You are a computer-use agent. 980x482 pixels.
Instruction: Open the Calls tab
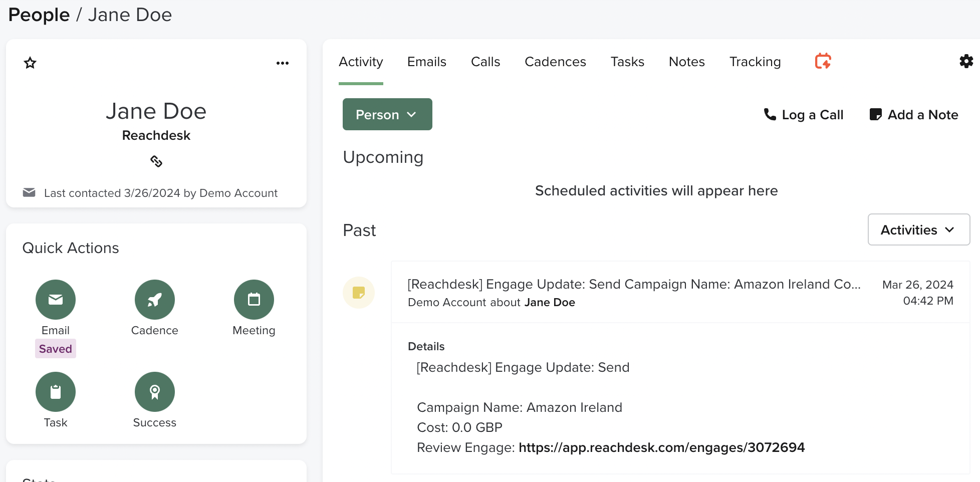[485, 62]
